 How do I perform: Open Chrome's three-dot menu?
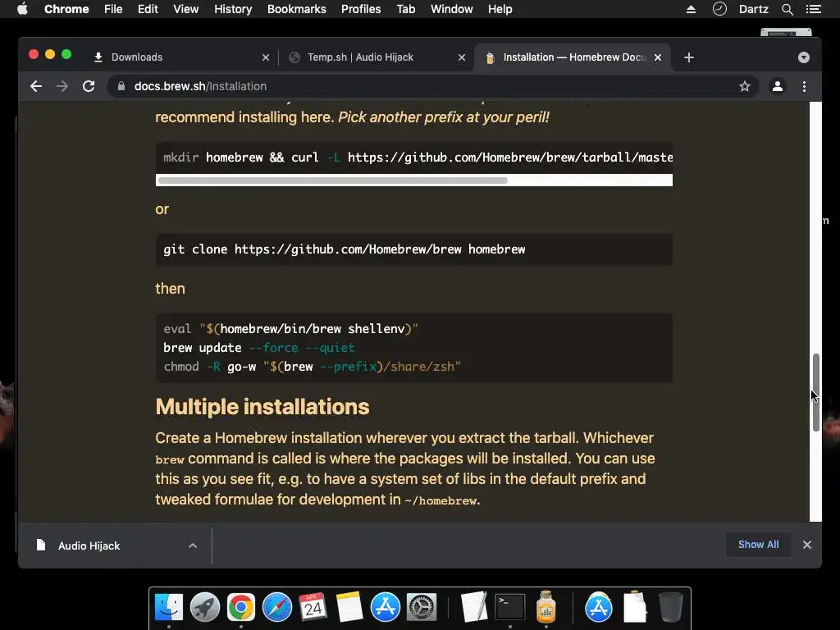804,86
